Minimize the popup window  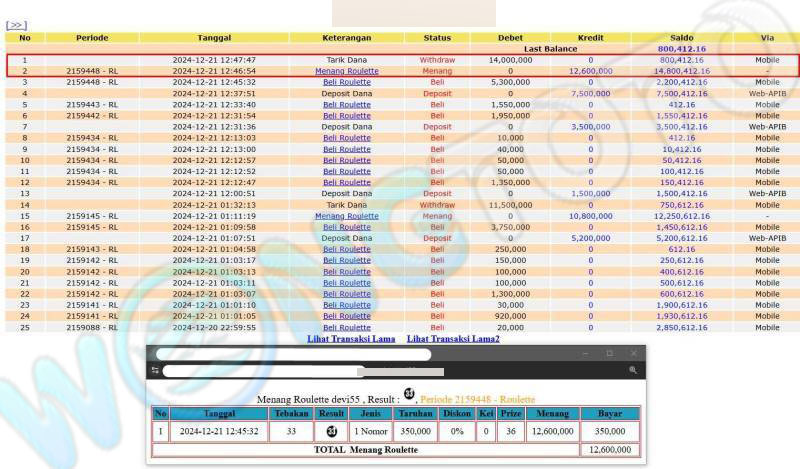585,354
